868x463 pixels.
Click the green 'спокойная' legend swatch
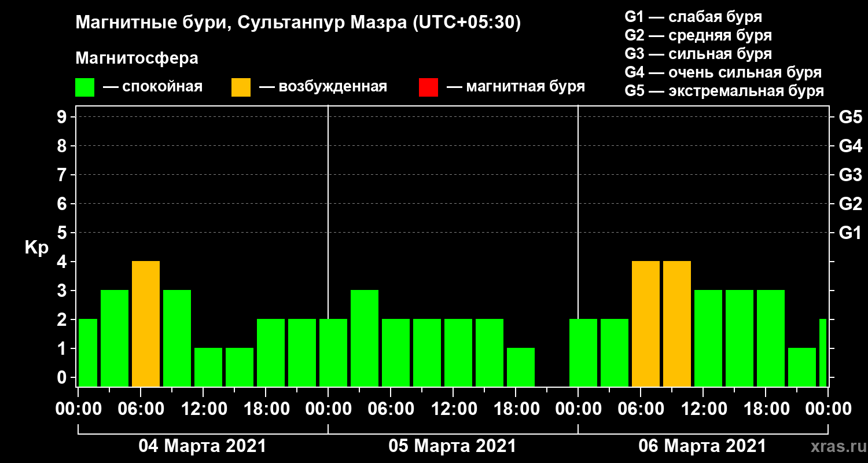(x=85, y=87)
